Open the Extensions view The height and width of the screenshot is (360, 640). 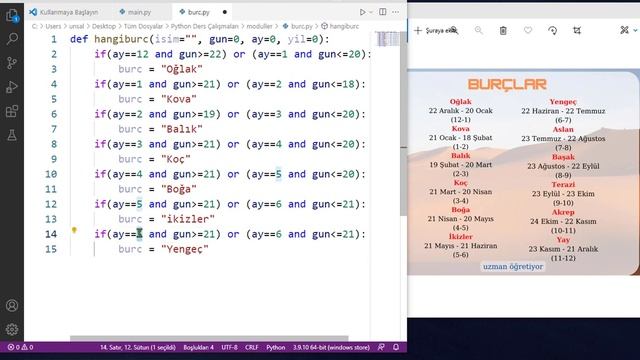pyautogui.click(x=12, y=111)
